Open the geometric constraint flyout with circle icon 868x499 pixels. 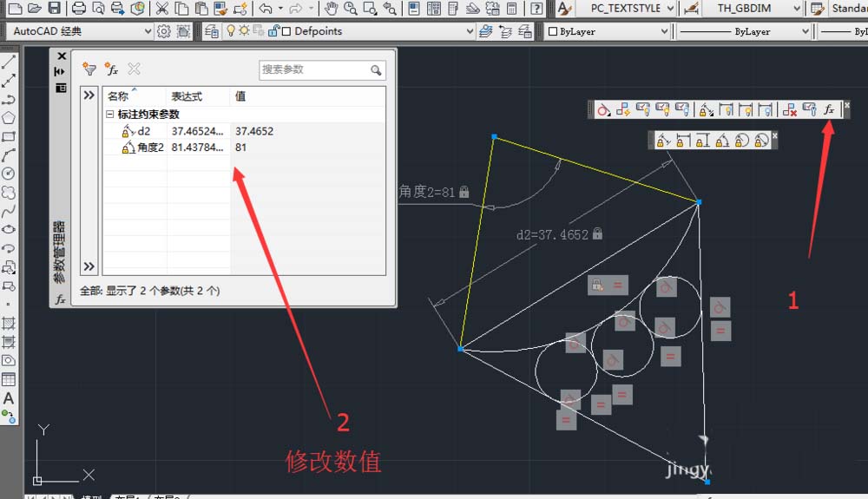tap(603, 109)
